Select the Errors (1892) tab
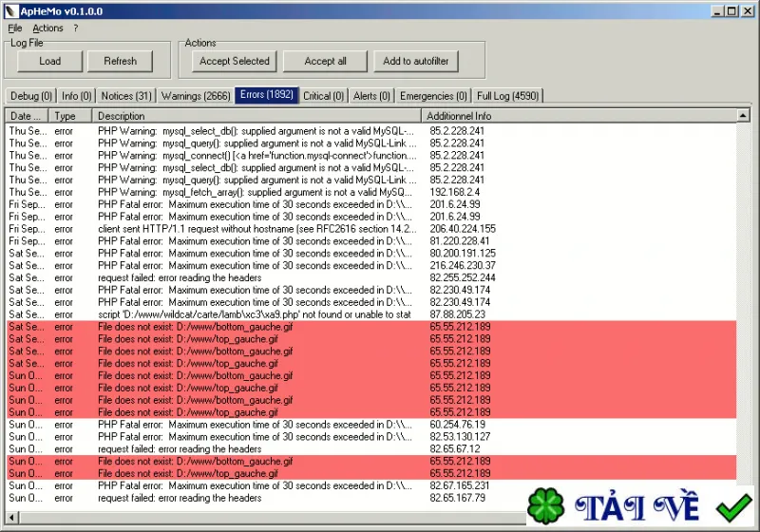Image resolution: width=760 pixels, height=532 pixels. click(267, 94)
